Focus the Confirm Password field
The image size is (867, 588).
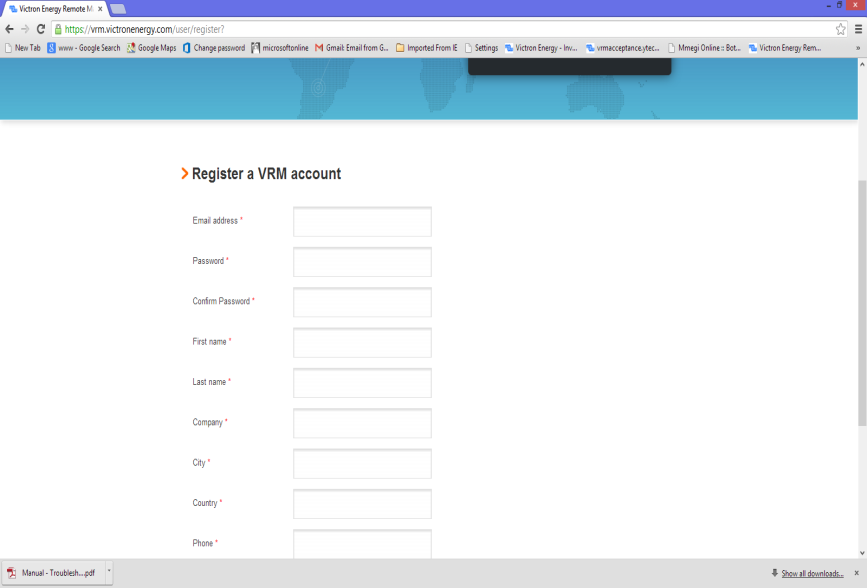[362, 302]
